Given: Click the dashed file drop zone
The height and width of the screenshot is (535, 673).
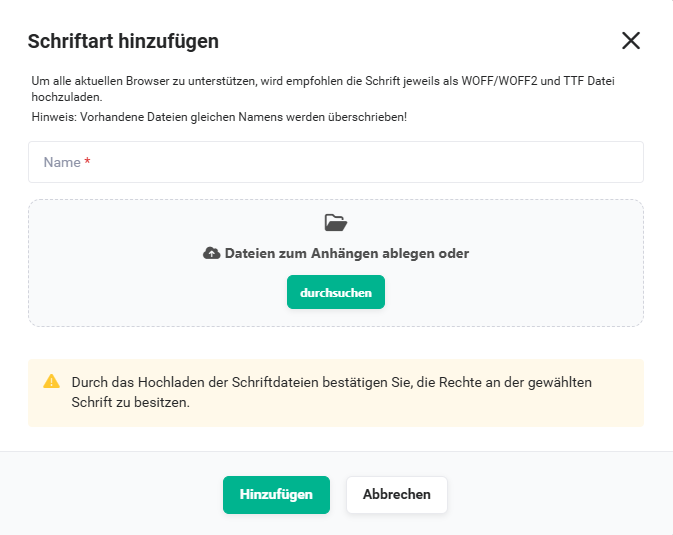Looking at the screenshot, I should coord(336,263).
